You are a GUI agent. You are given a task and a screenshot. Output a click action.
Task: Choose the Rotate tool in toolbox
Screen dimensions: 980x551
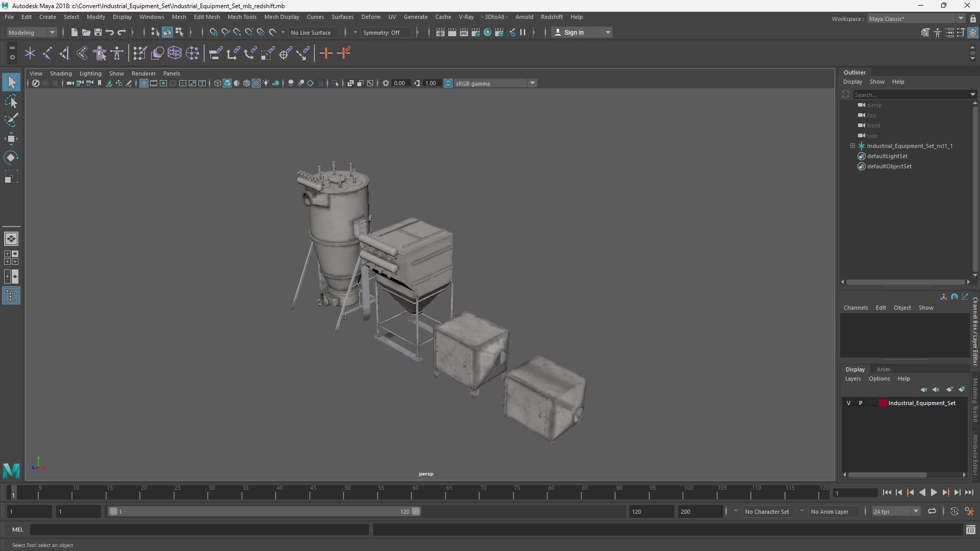pyautogui.click(x=11, y=158)
